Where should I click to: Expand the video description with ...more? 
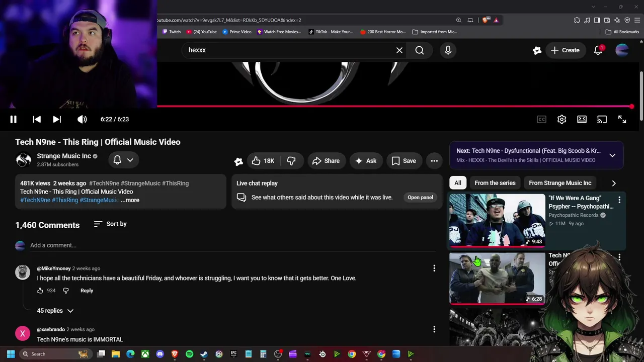pyautogui.click(x=130, y=200)
